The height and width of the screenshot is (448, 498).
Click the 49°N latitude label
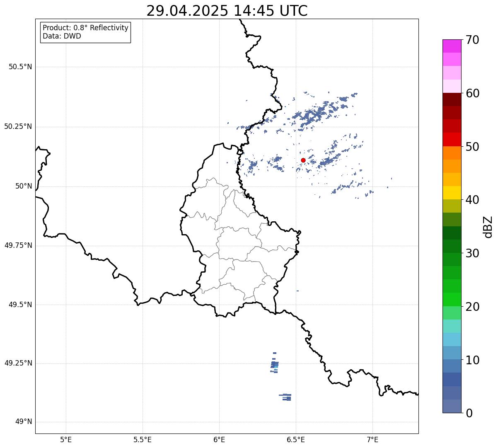coord(24,422)
